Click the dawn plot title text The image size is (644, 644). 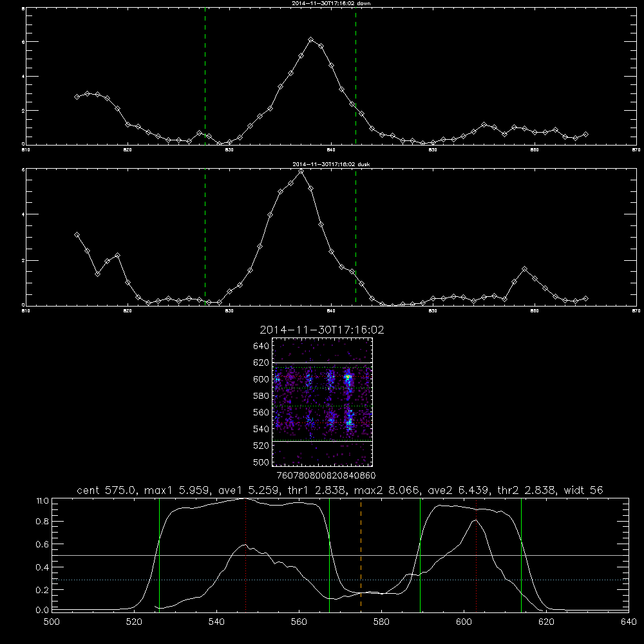point(331,3)
